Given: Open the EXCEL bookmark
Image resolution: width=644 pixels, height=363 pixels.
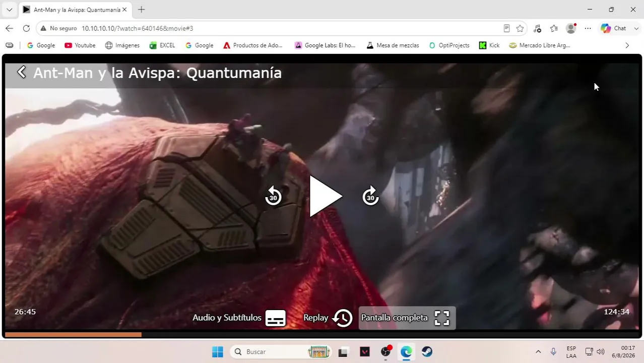Looking at the screenshot, I should point(162,45).
